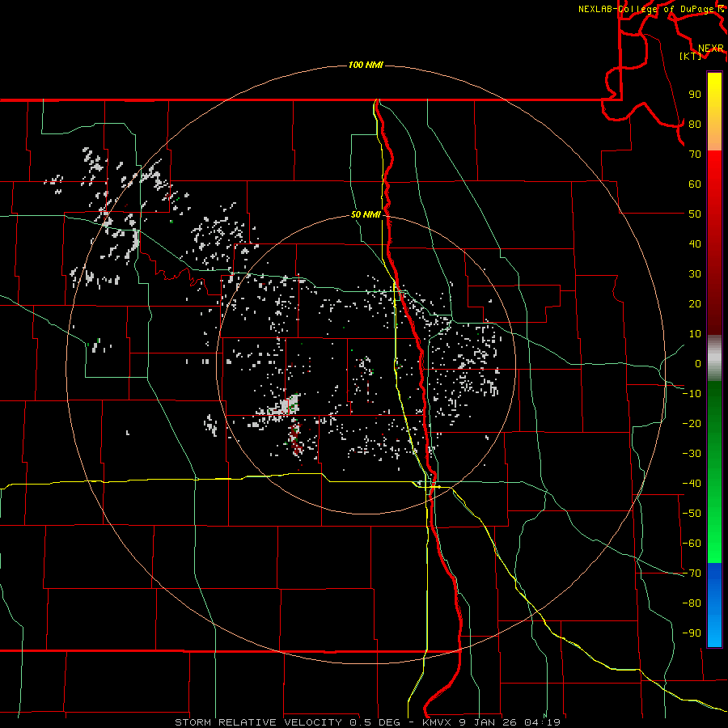This screenshot has height=728, width=728.
Task: Click the -30 tick label on scale
Action: (692, 454)
